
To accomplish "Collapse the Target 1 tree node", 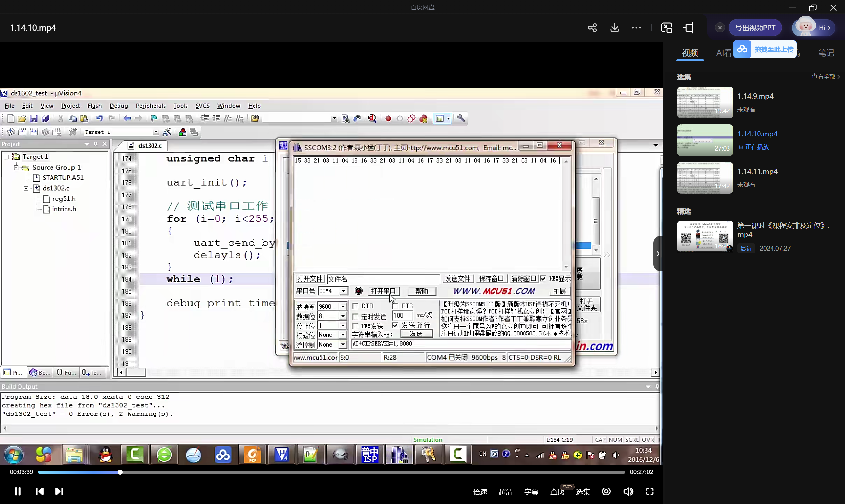I will pyautogui.click(x=6, y=157).
